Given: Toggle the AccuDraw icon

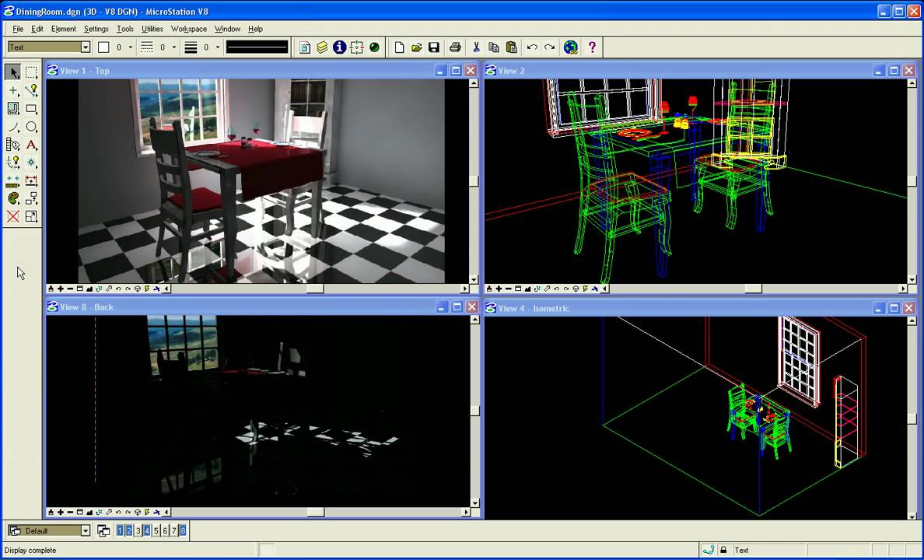Looking at the screenshot, I should 356,47.
